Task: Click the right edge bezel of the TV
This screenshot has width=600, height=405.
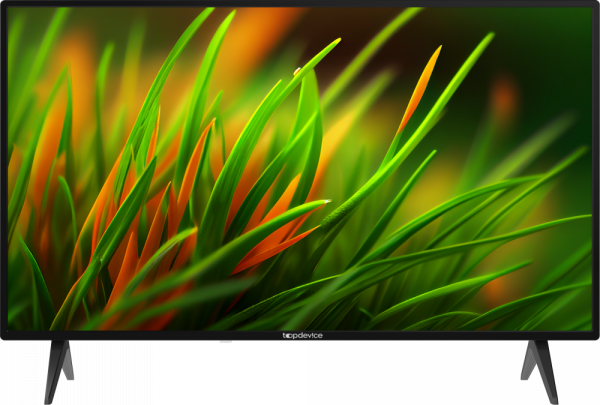Action: (x=596, y=170)
